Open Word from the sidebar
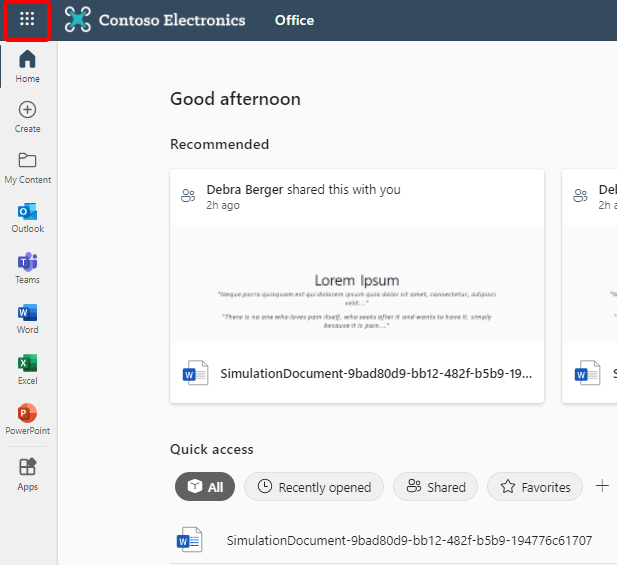The width and height of the screenshot is (617, 565). (x=28, y=318)
